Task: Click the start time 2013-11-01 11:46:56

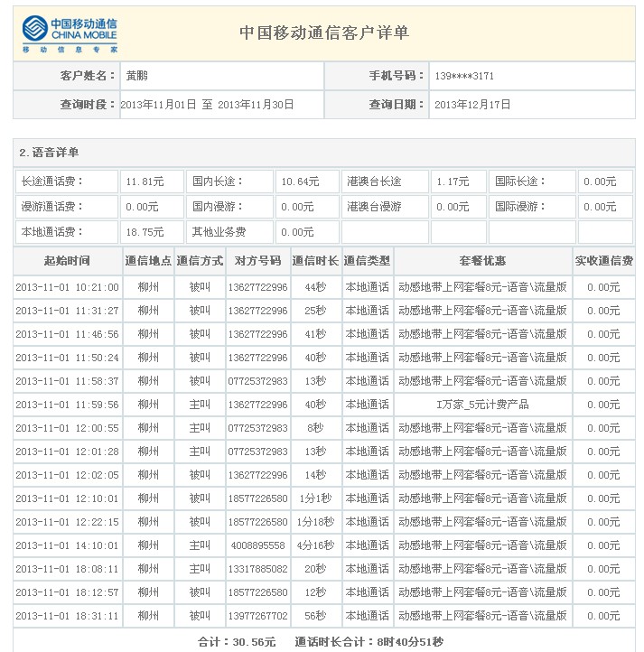Action: click(67, 334)
